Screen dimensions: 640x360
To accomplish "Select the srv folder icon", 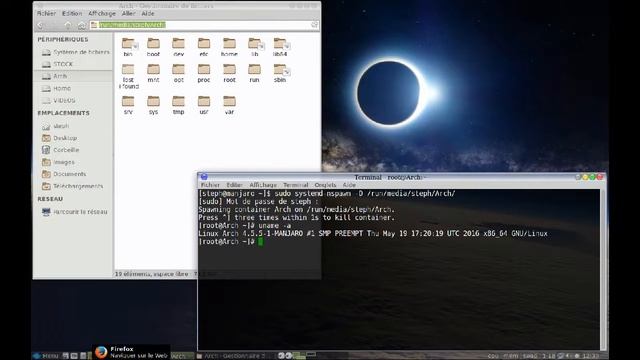I will click(128, 101).
